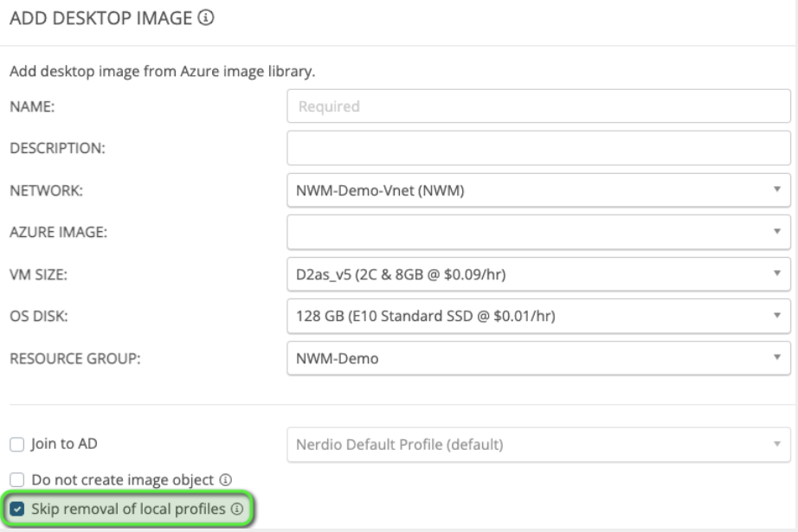
Task: Click the RESOURCE GROUP field label
Action: pos(74,358)
